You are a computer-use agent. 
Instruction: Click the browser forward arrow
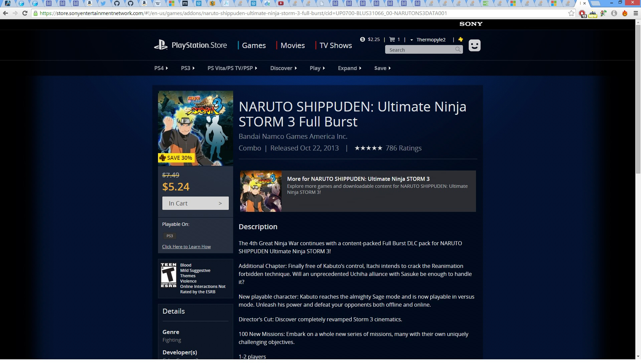[x=15, y=13]
